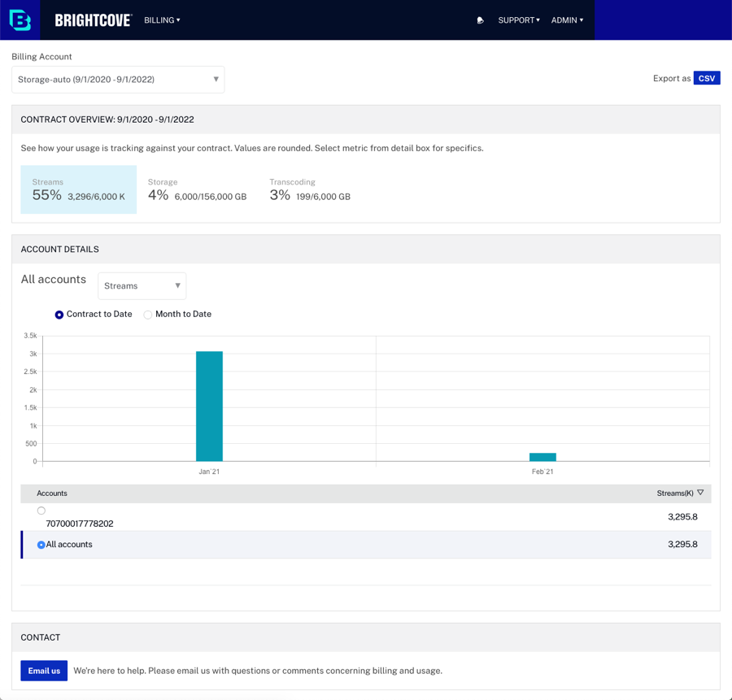Viewport: 732px width, 700px height.
Task: Click the BRIGHTCOVE wordmark in header
Action: (x=93, y=20)
